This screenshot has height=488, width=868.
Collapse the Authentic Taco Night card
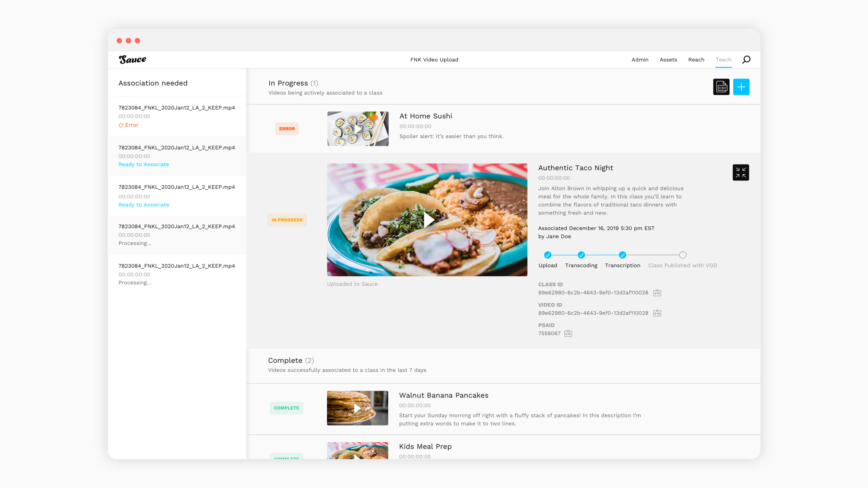point(741,173)
